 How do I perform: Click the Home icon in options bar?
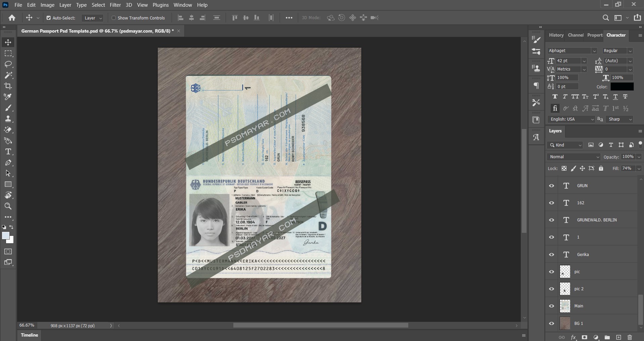(x=12, y=18)
